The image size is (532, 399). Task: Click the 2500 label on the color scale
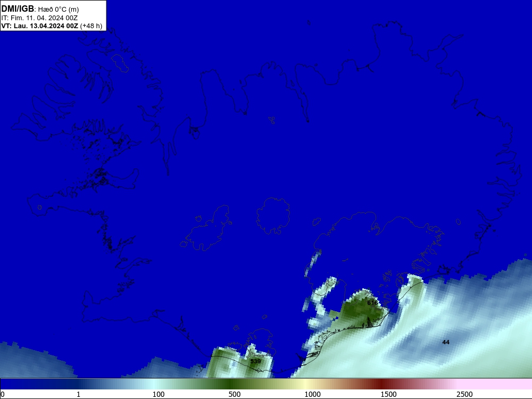coord(464,394)
